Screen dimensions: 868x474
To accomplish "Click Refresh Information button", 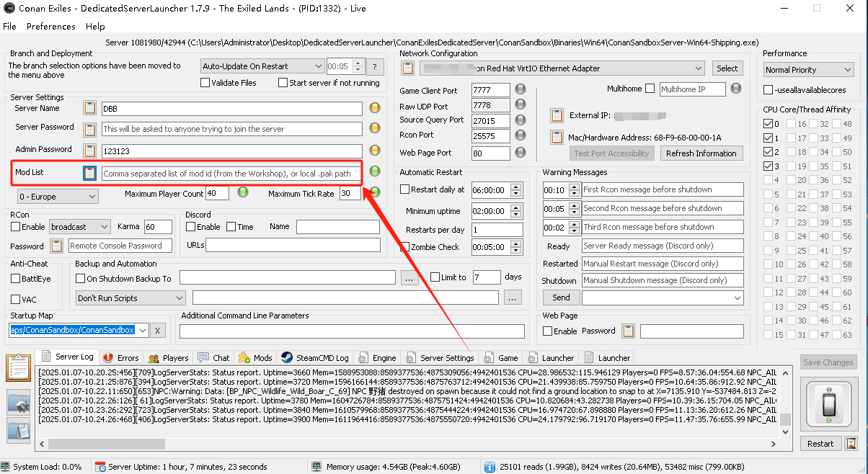I will 701,153.
